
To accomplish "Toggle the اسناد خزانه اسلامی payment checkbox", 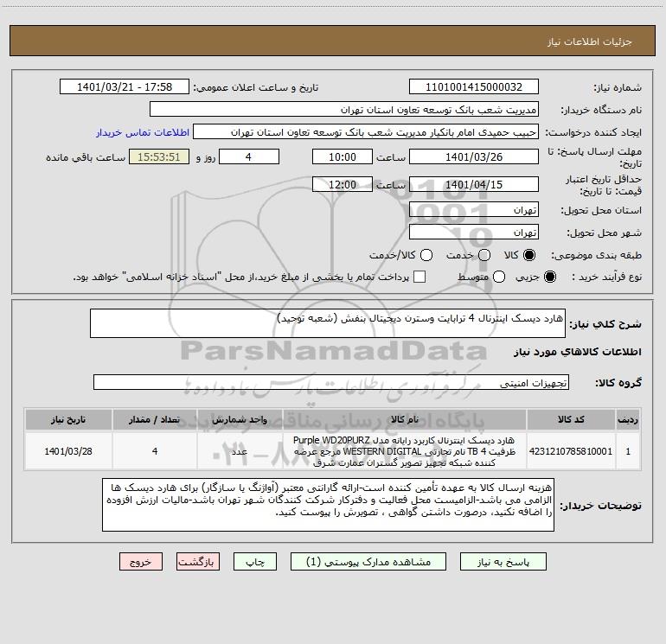I will [419, 277].
